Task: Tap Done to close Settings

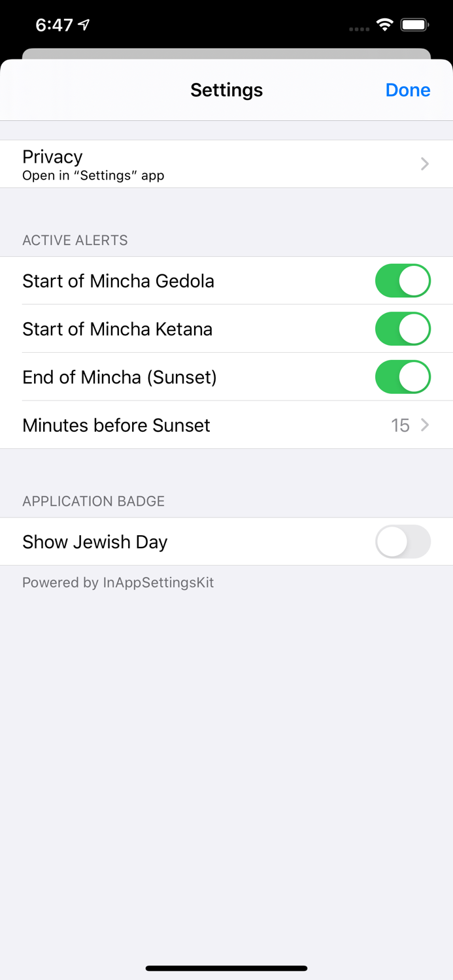Action: click(x=407, y=90)
